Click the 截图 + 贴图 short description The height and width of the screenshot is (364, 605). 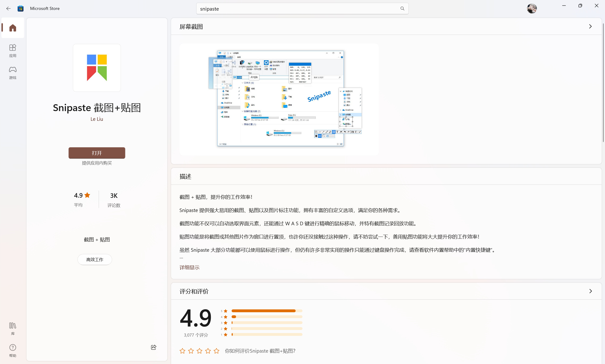coord(97,239)
